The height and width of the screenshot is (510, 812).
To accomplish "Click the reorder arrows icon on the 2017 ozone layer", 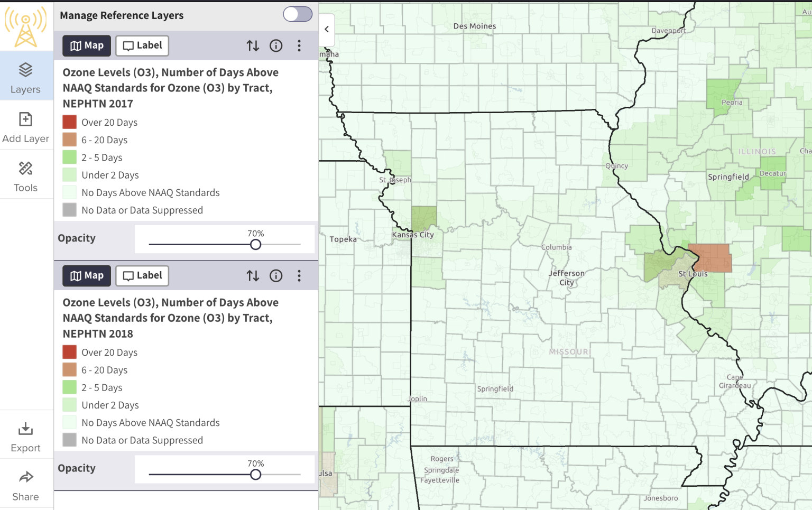I will [x=253, y=45].
